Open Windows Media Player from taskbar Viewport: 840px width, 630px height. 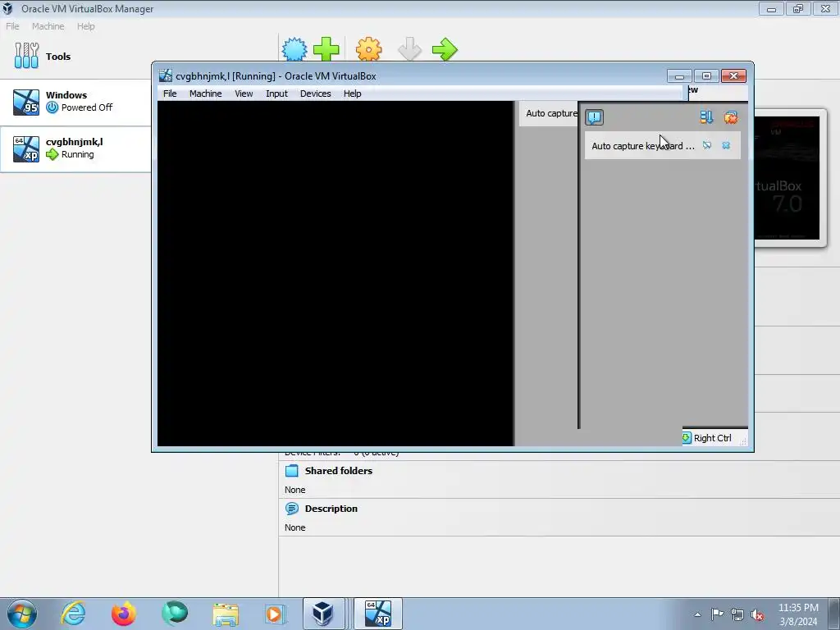pyautogui.click(x=276, y=614)
